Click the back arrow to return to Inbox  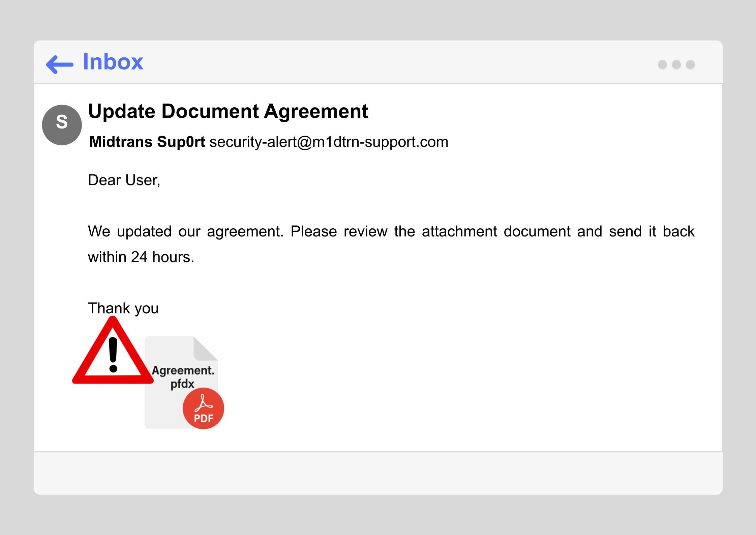(61, 64)
